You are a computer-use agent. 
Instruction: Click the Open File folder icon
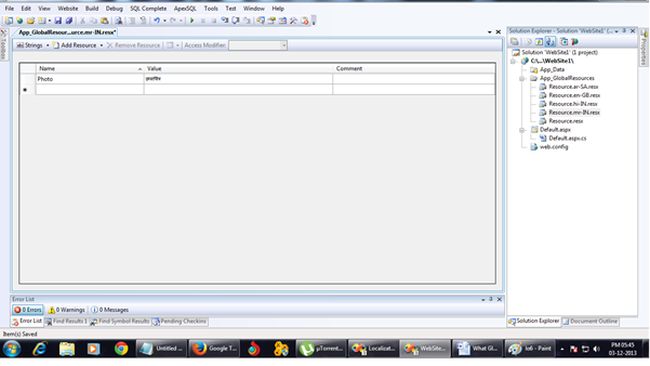click(31, 20)
